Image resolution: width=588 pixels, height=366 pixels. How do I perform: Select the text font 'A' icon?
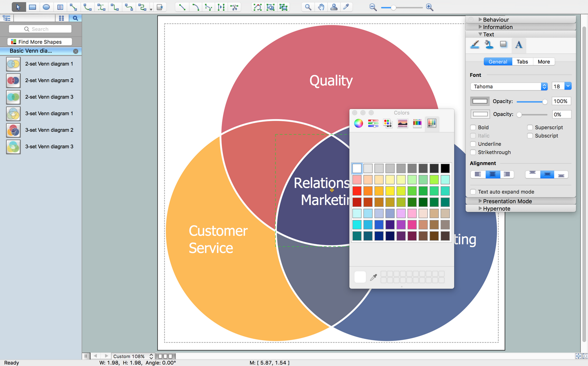tap(519, 45)
